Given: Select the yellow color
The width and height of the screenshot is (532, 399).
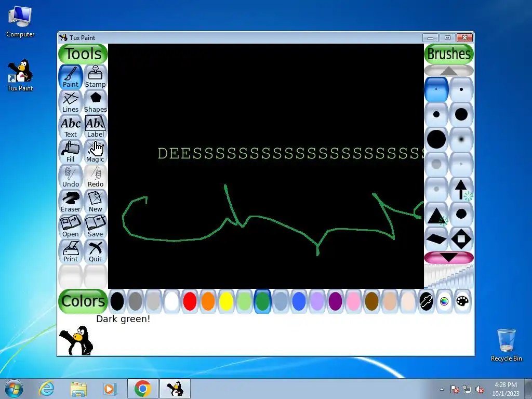Looking at the screenshot, I should click(x=226, y=301).
